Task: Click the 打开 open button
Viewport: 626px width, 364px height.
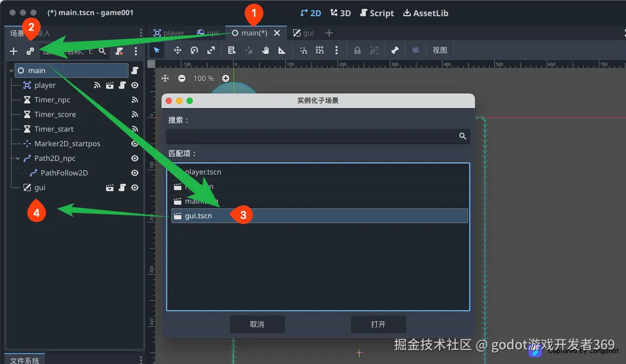Action: pyautogui.click(x=378, y=324)
